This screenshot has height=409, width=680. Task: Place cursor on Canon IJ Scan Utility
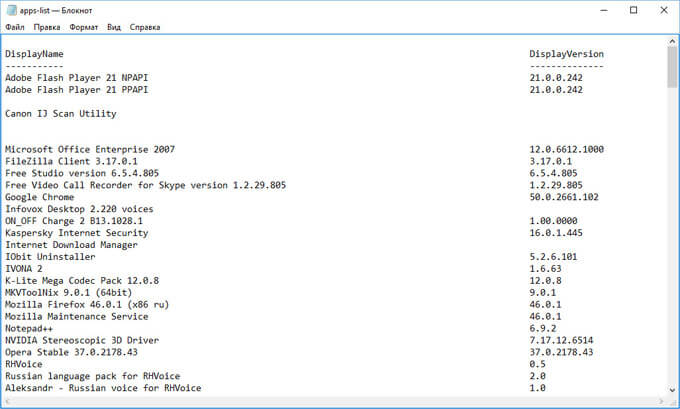60,114
